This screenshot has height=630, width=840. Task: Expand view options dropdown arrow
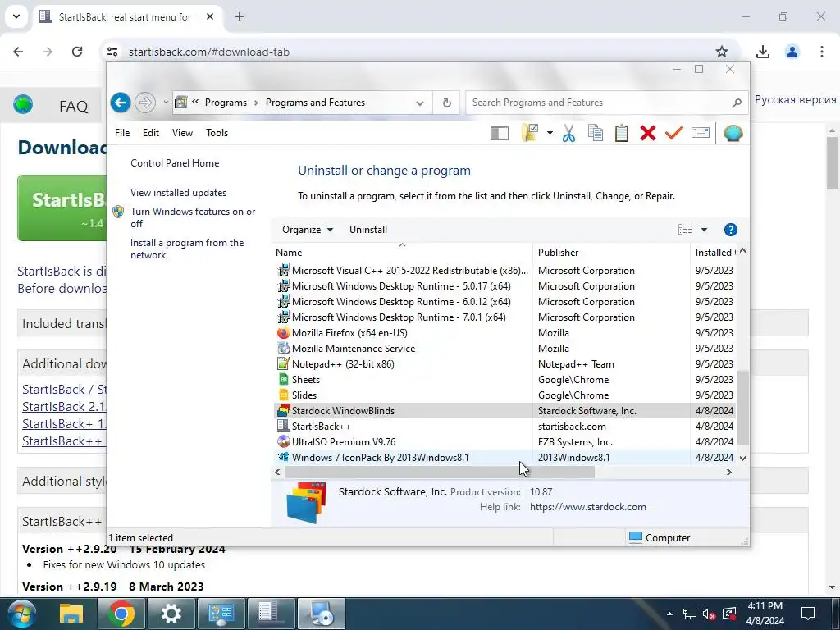point(704,230)
